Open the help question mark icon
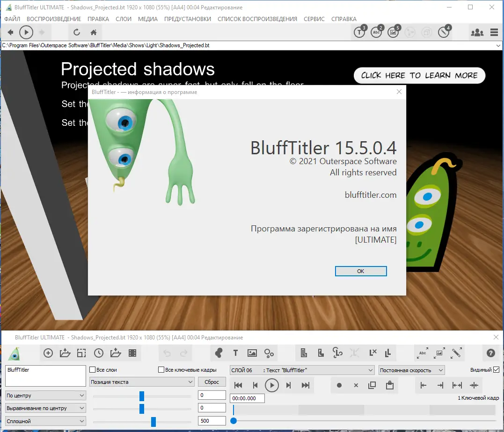The image size is (504, 432). (x=490, y=353)
